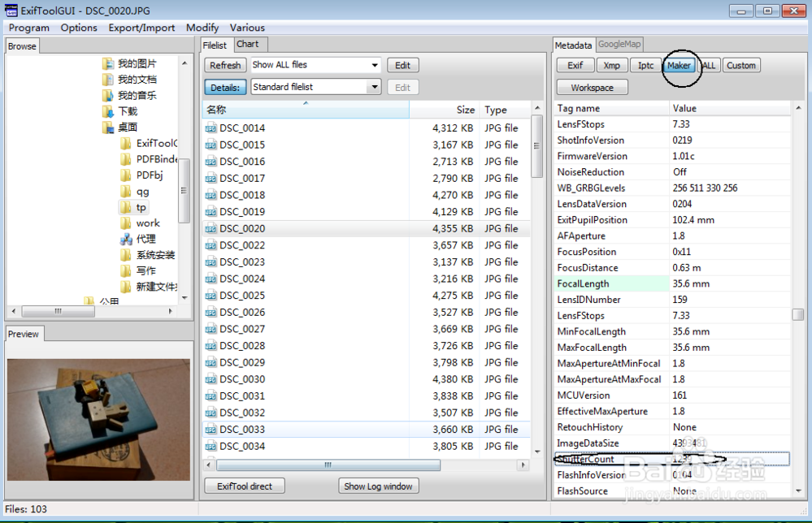
Task: Open the Standard filelist dropdown
Action: click(315, 87)
